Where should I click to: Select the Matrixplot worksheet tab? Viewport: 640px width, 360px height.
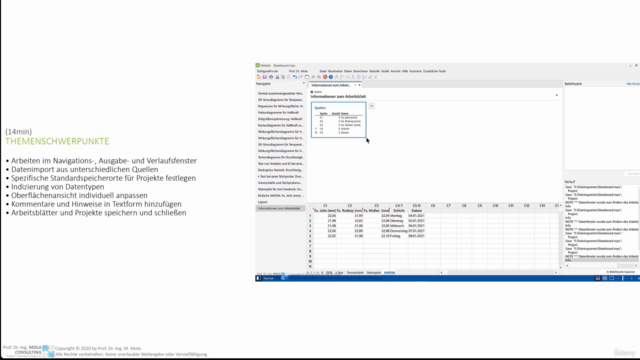coord(373,272)
